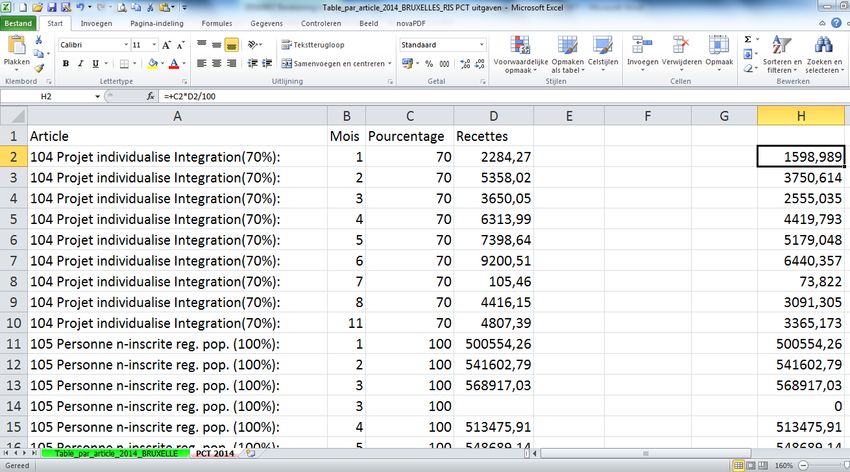Toggle italic text formatting
The height and width of the screenshot is (472, 850).
click(81, 63)
